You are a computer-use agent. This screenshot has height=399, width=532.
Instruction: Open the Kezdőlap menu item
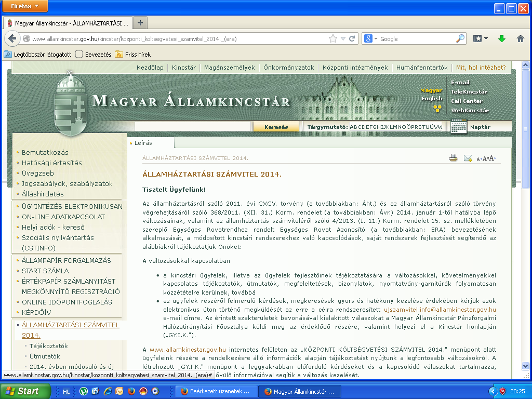[150, 68]
